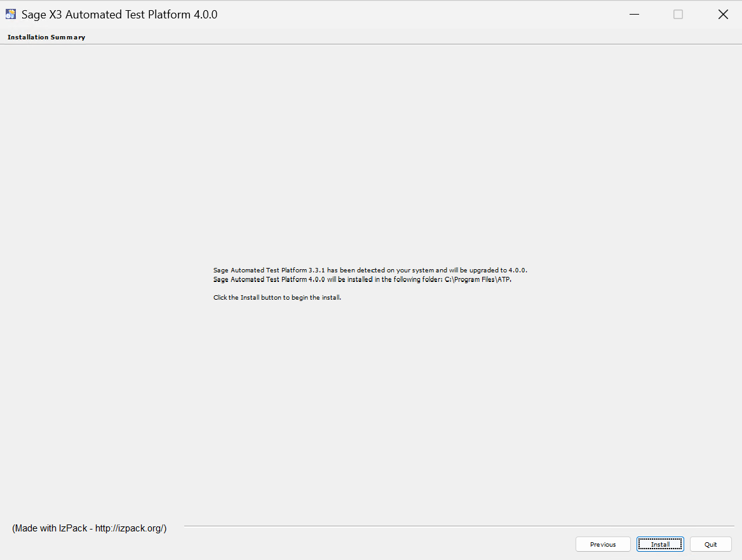Click the Sage installer app icon in title bar
742x560 pixels.
tap(10, 14)
